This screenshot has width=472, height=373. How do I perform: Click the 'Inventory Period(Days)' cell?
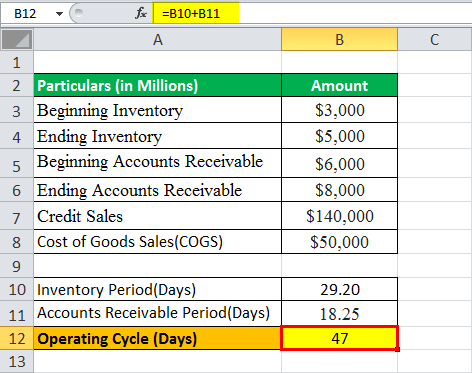click(x=158, y=289)
